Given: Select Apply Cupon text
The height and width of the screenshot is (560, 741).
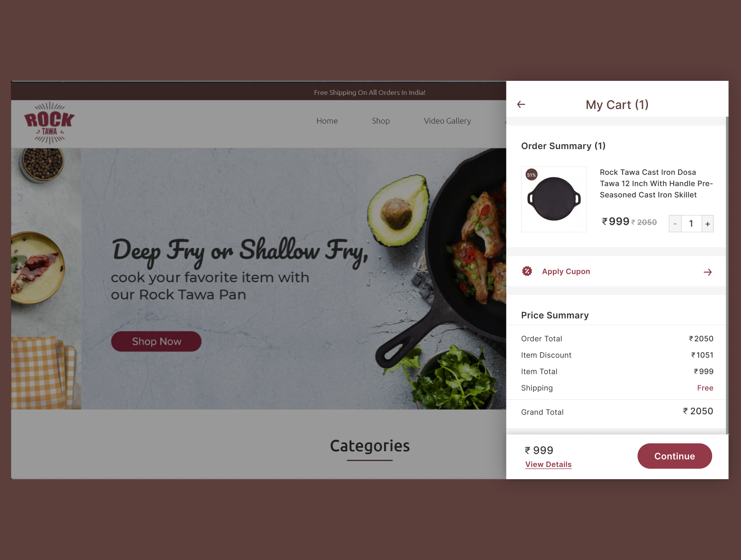Looking at the screenshot, I should pos(566,271).
